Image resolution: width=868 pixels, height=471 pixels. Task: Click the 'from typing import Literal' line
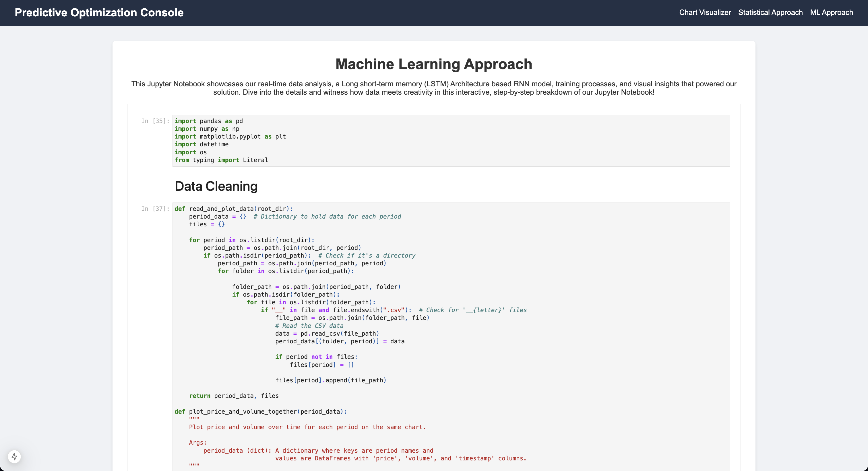[x=221, y=160]
